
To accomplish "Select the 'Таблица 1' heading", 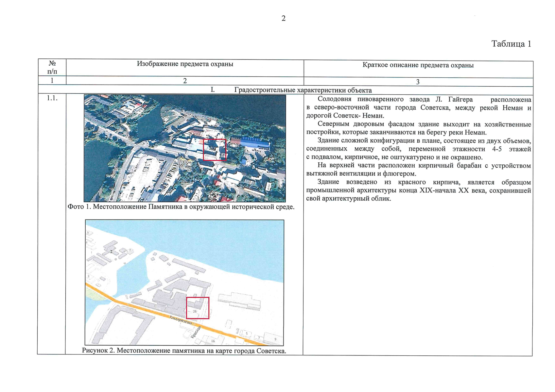I will (x=511, y=44).
